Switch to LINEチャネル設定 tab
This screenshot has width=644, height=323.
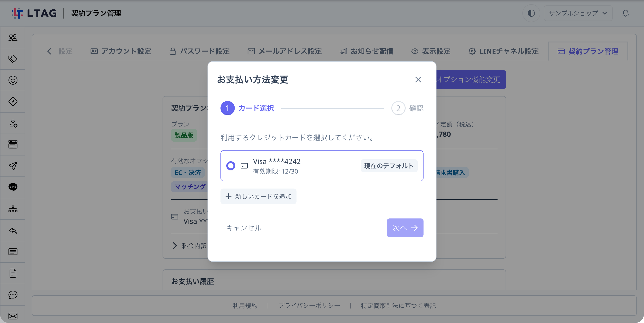503,51
